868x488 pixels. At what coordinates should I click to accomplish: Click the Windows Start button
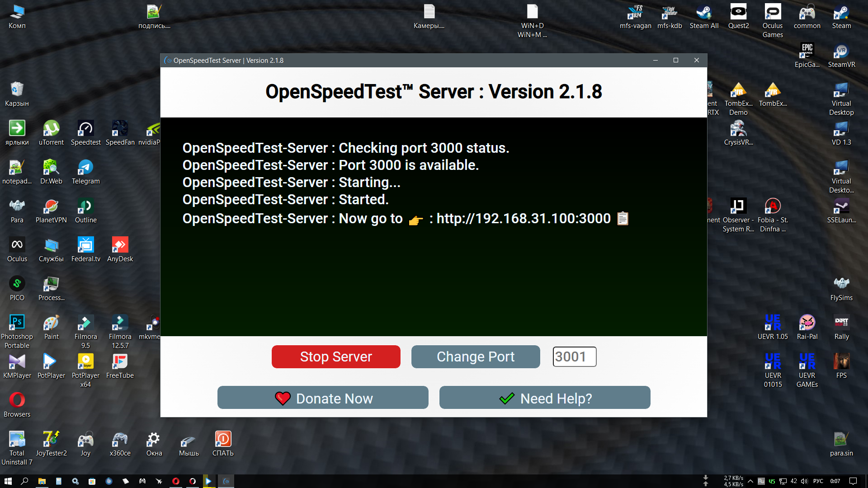[x=8, y=481]
